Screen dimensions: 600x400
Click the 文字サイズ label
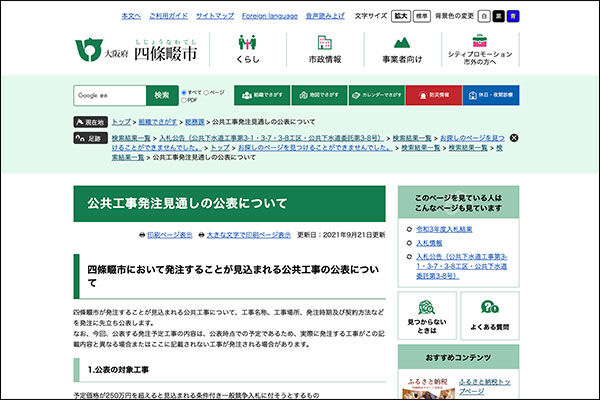tap(371, 16)
